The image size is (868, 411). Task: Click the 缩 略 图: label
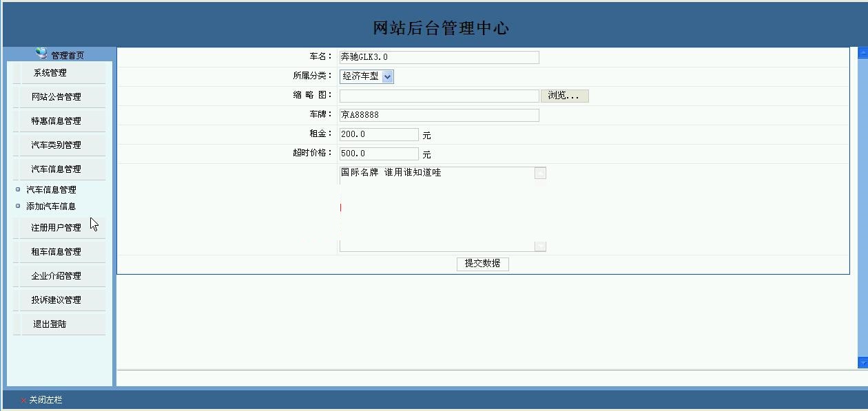313,95
